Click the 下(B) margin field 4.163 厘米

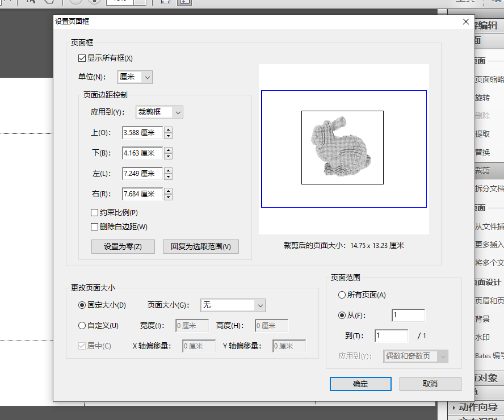[142, 153]
